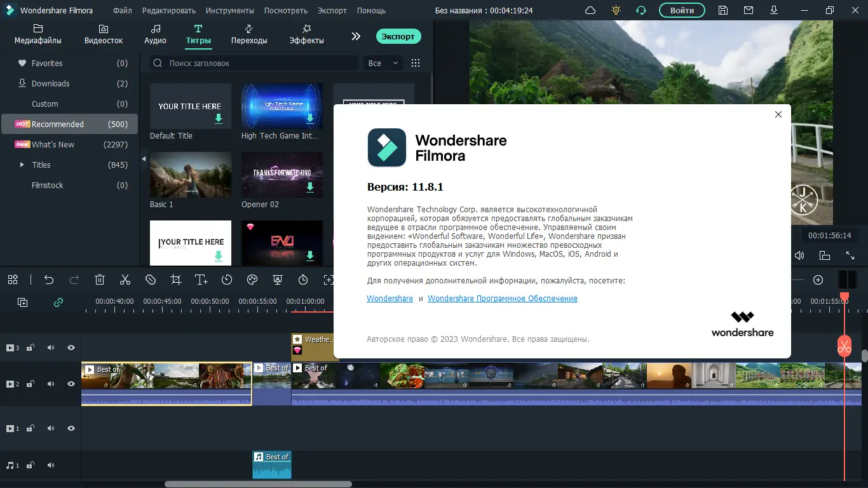Adjust the timeline zoom slider

798,280
